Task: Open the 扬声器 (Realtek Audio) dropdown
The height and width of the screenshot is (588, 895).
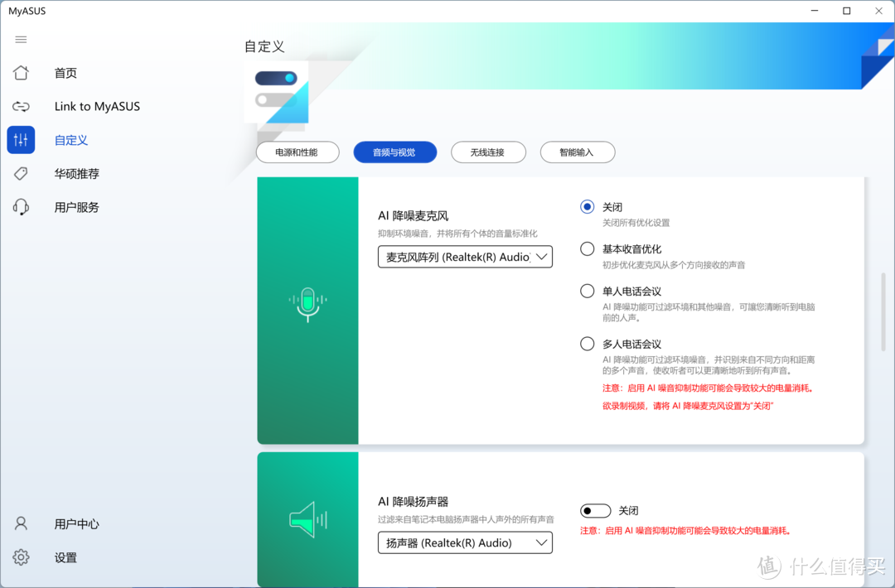Action: pyautogui.click(x=465, y=542)
